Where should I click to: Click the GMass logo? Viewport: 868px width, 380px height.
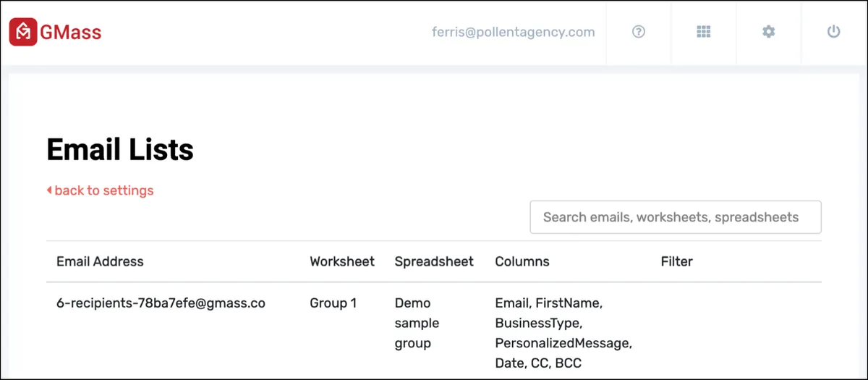[x=55, y=32]
